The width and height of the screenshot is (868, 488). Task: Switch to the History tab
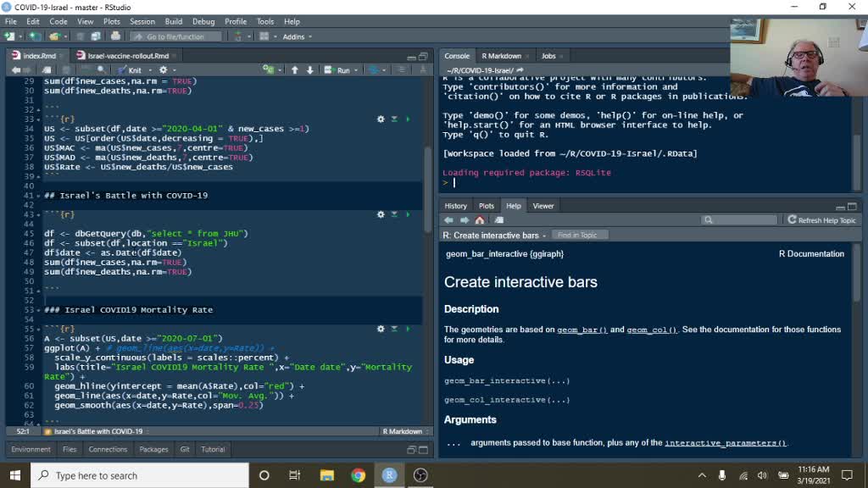tap(455, 206)
